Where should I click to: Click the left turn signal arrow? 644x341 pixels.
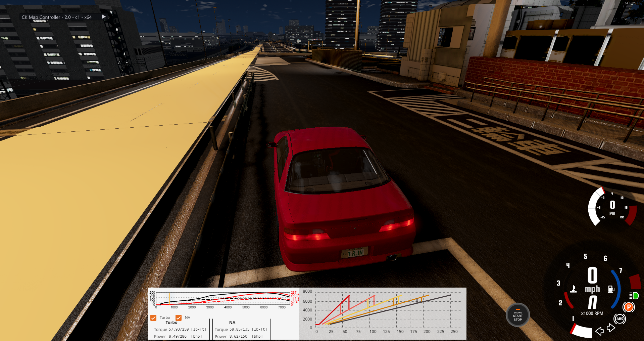(x=599, y=331)
